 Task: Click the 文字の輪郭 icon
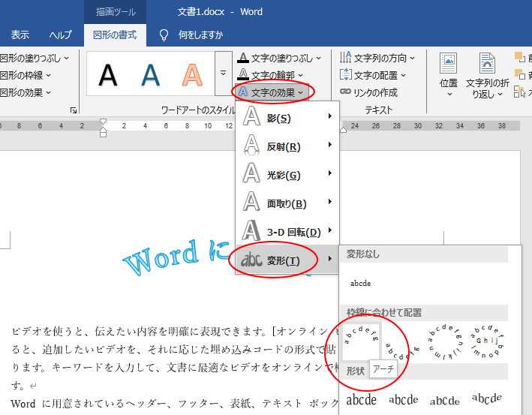243,74
